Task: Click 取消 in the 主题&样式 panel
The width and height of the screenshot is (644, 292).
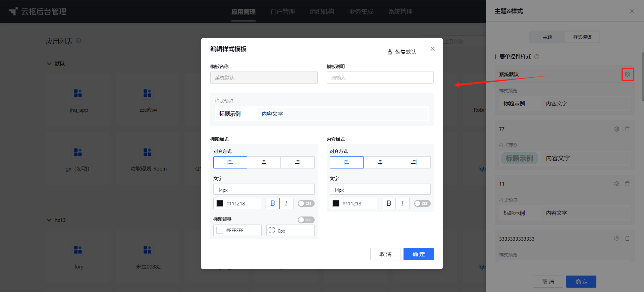Action: [548, 282]
